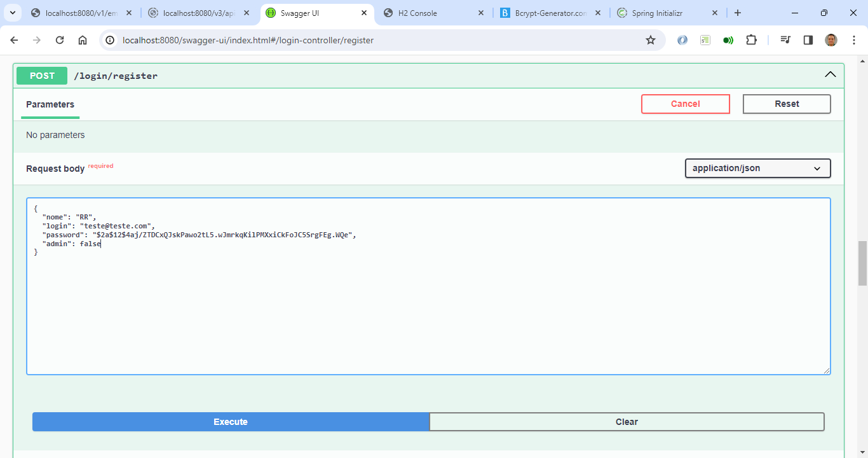868x458 pixels.
Task: Click inside the request body JSON editor
Action: (x=428, y=286)
